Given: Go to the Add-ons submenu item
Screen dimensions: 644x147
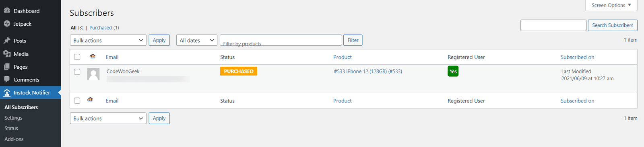Looking at the screenshot, I should pos(14,139).
